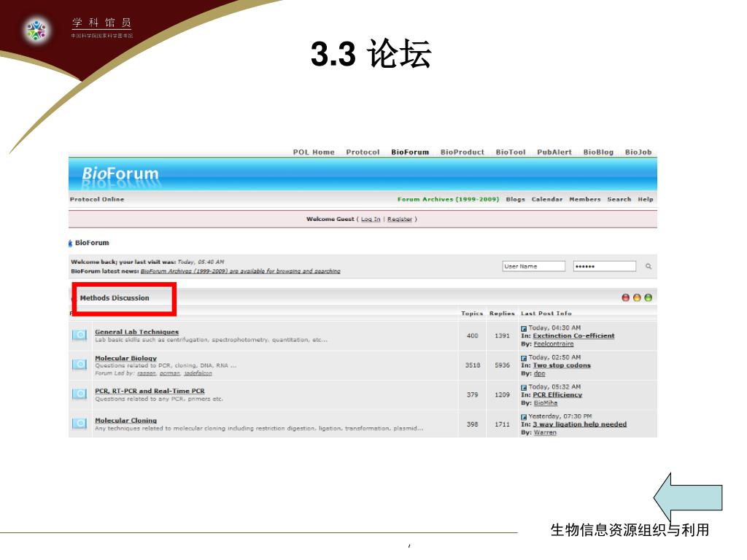Screen dimensions: 747x560
Task: Click the Register link
Action: click(x=400, y=219)
